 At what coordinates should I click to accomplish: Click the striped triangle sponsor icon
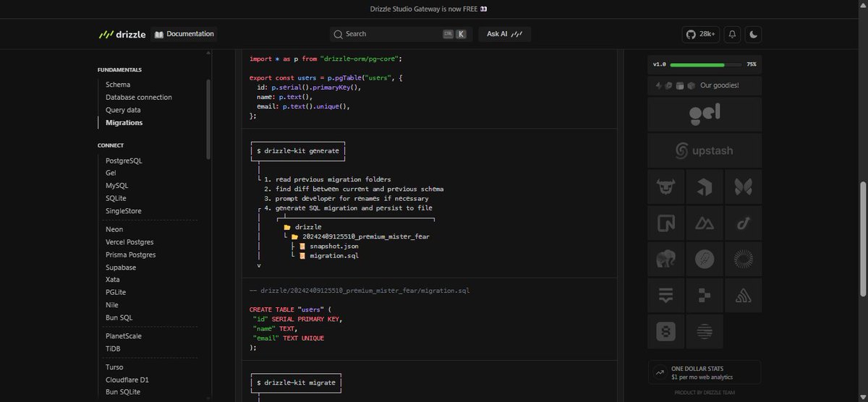743,296
